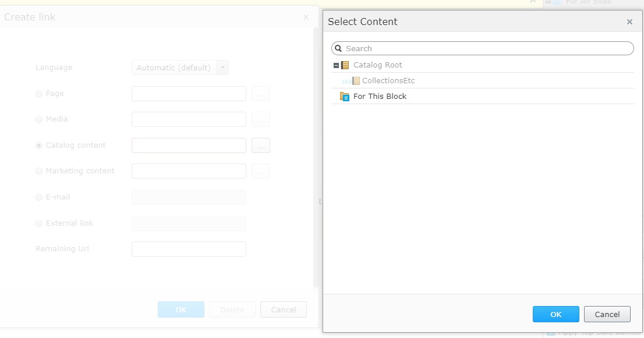Viewport: 644px width, 338px height.
Task: Click the CollectionsEtc catalog icon
Action: point(356,81)
